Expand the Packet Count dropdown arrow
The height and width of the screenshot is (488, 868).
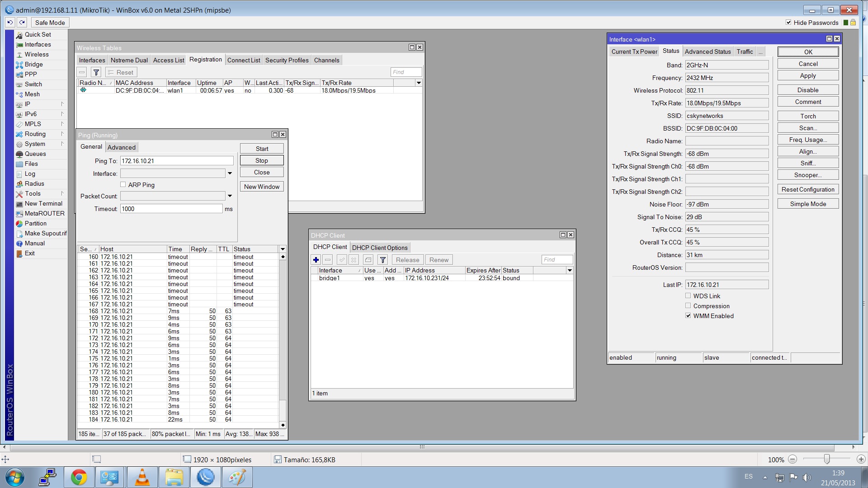point(230,196)
